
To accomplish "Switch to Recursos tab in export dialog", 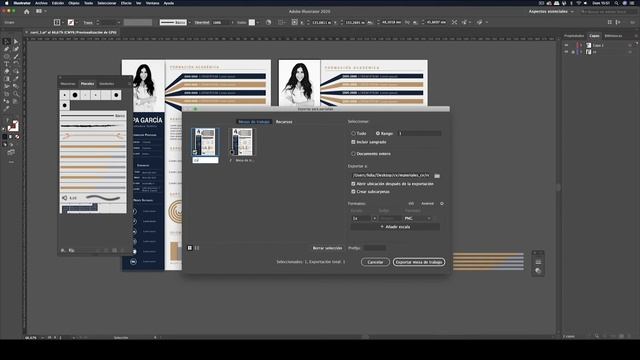I will [x=284, y=122].
